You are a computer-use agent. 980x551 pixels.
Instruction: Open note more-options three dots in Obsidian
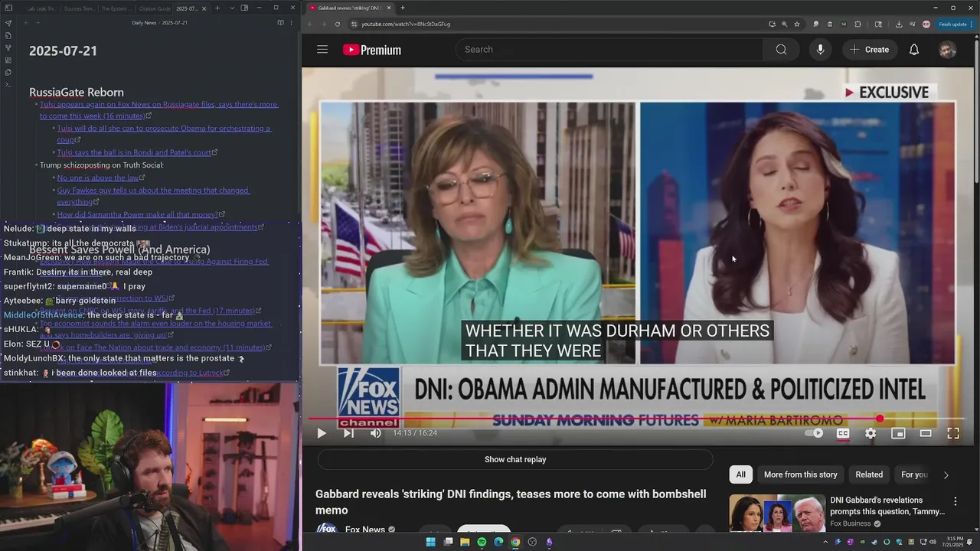(x=292, y=23)
